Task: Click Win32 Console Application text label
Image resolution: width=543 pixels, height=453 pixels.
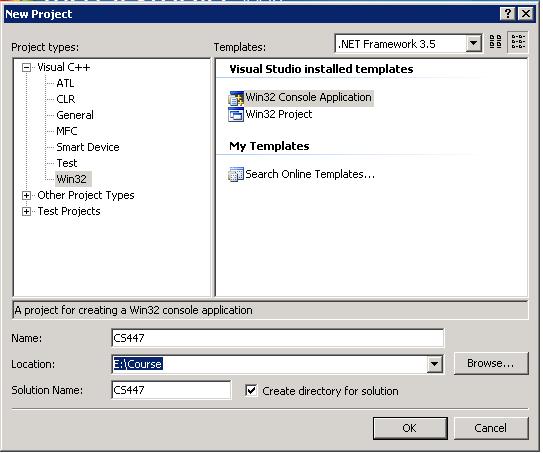Action: (x=308, y=98)
